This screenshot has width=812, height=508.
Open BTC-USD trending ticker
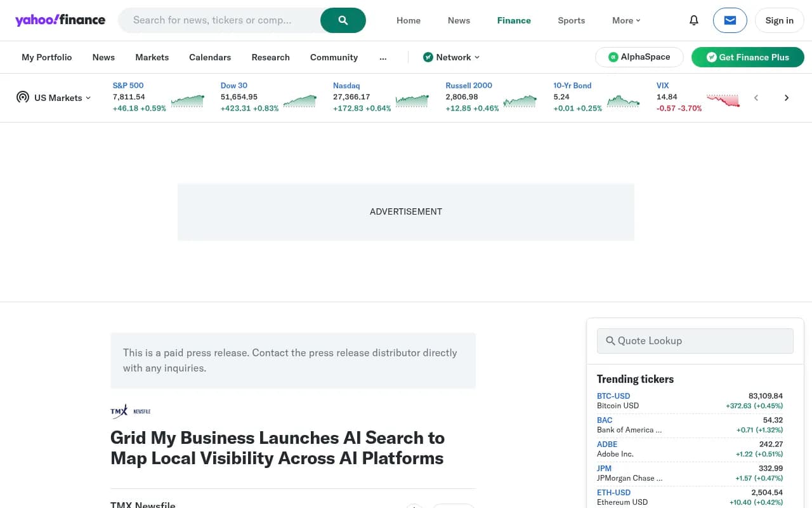tap(613, 396)
